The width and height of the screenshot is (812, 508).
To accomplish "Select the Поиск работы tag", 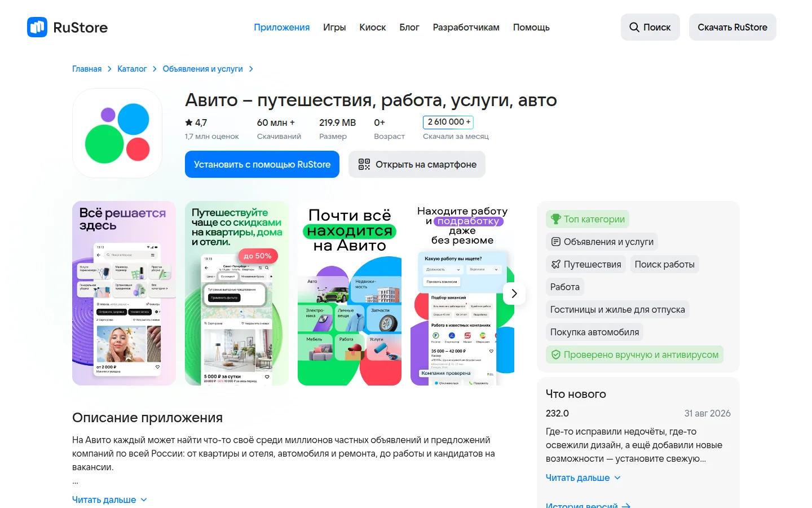I will click(x=664, y=264).
